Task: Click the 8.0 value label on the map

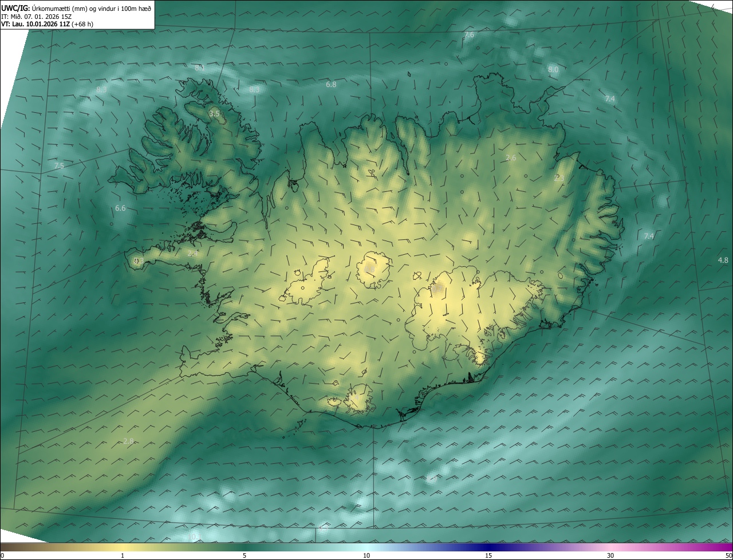Action: point(553,69)
